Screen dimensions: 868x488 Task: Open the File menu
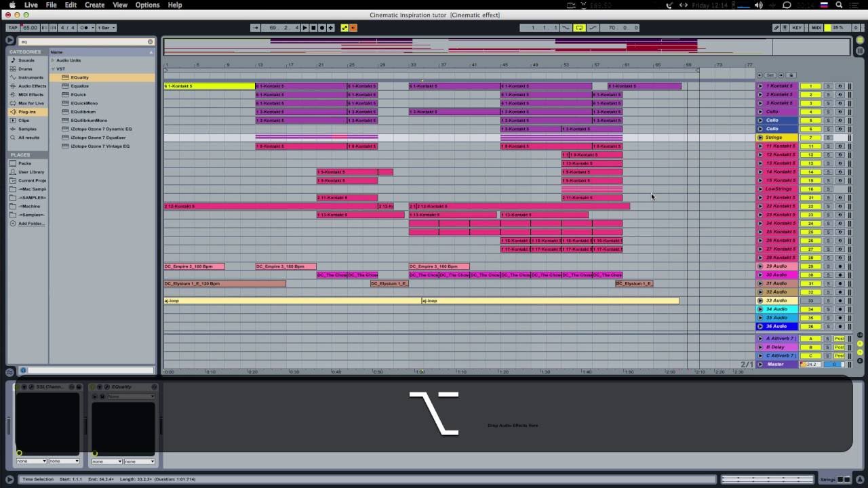coord(51,5)
